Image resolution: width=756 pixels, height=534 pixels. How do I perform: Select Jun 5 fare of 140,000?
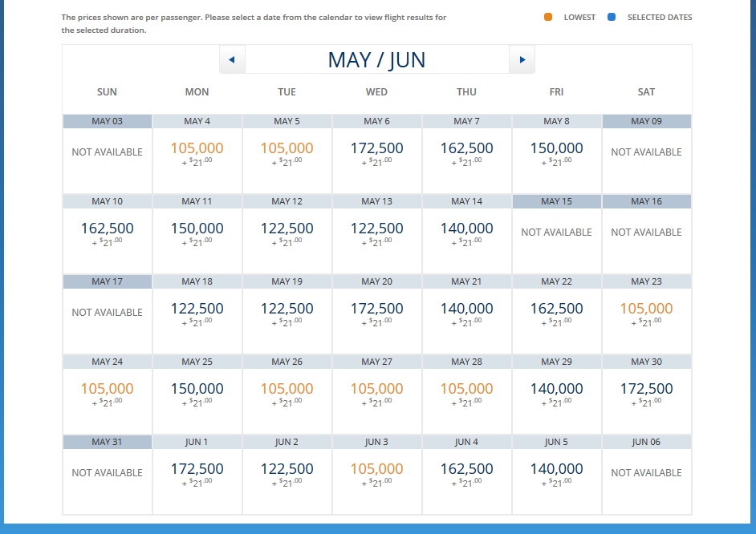(556, 474)
